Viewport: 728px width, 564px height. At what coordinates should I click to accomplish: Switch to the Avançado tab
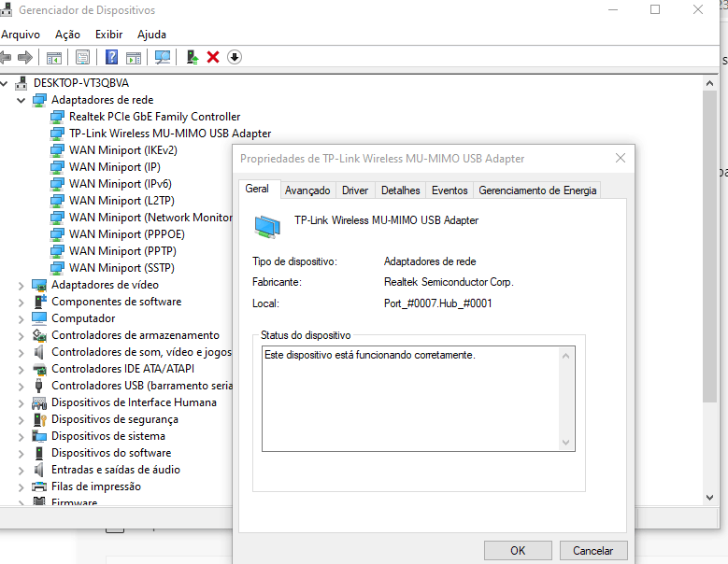[x=307, y=190]
